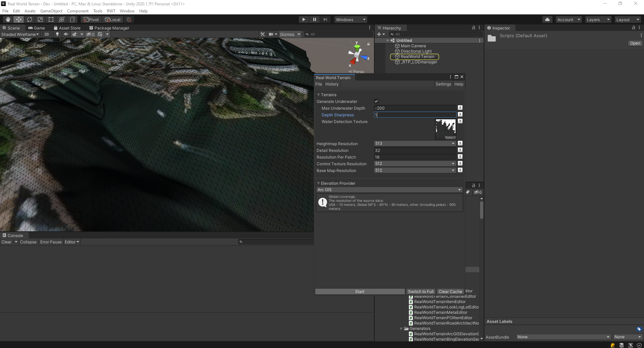Open help for Max Underwater Depth
644x348 pixels.
tap(460, 108)
